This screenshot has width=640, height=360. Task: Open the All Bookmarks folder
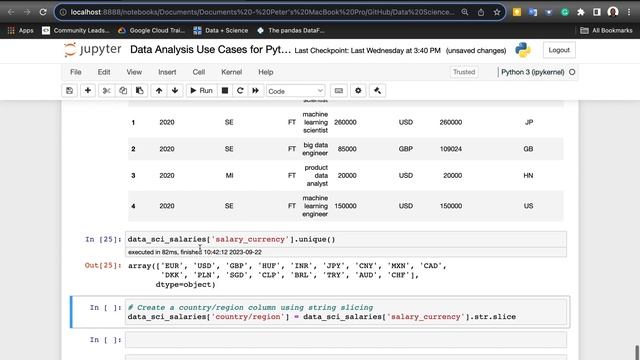click(x=606, y=30)
